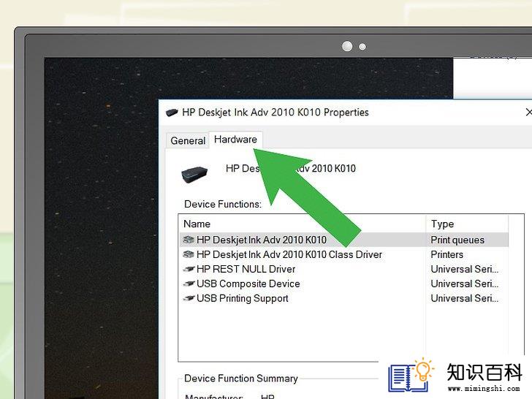Click the large printer device icon
The width and height of the screenshot is (532, 399).
pos(194,175)
